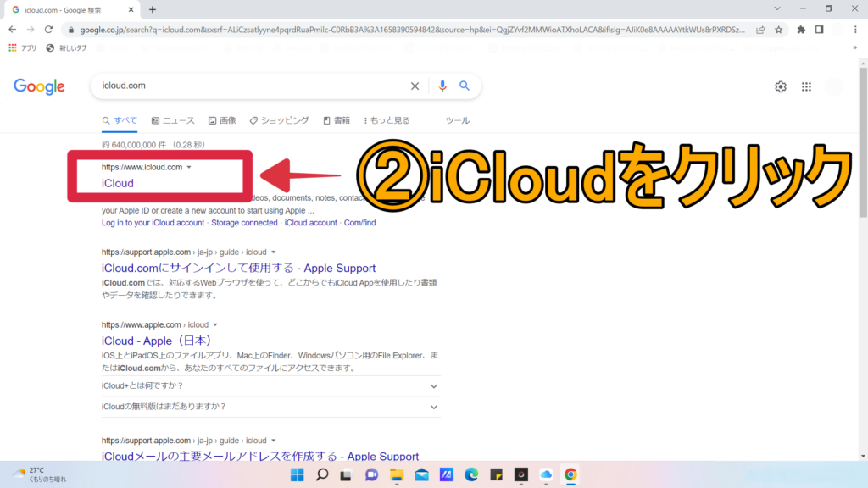
Task: Open the 'iCloud account' sitelink
Action: pyautogui.click(x=310, y=223)
